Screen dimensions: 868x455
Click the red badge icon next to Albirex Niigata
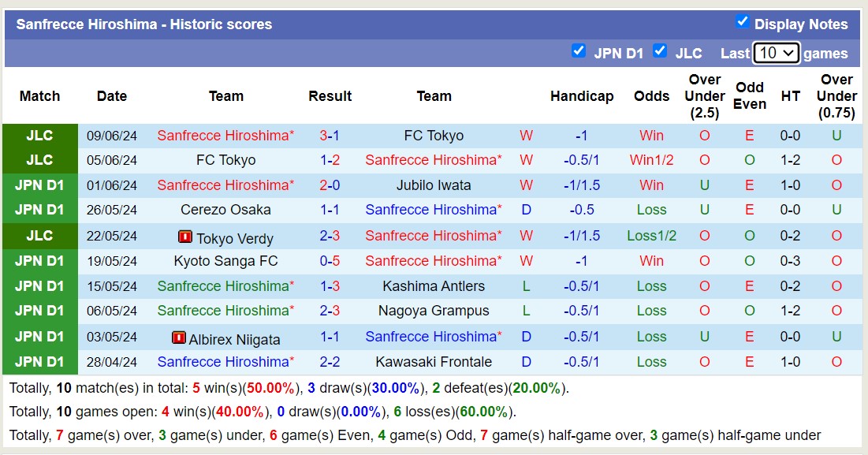[x=181, y=337]
